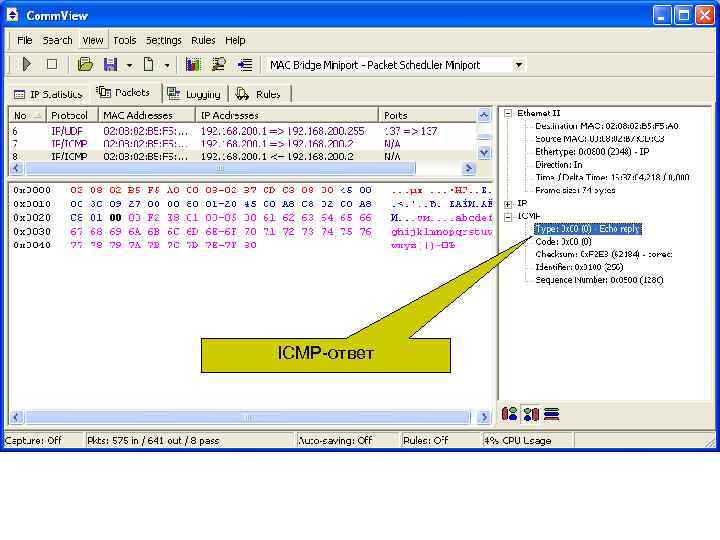The width and height of the screenshot is (720, 540).
Task: Select the Ethertype 0x0800 entry
Action: coord(592,152)
